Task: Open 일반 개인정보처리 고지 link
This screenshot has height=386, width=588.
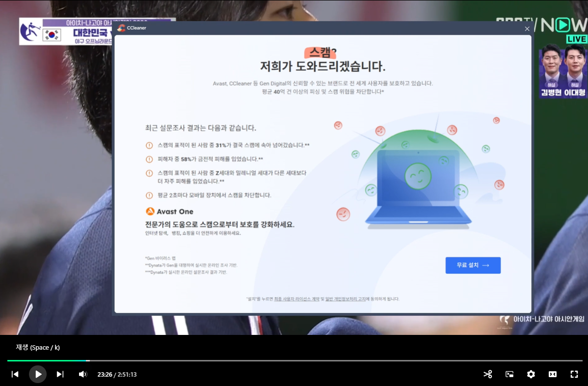Action: (x=346, y=299)
